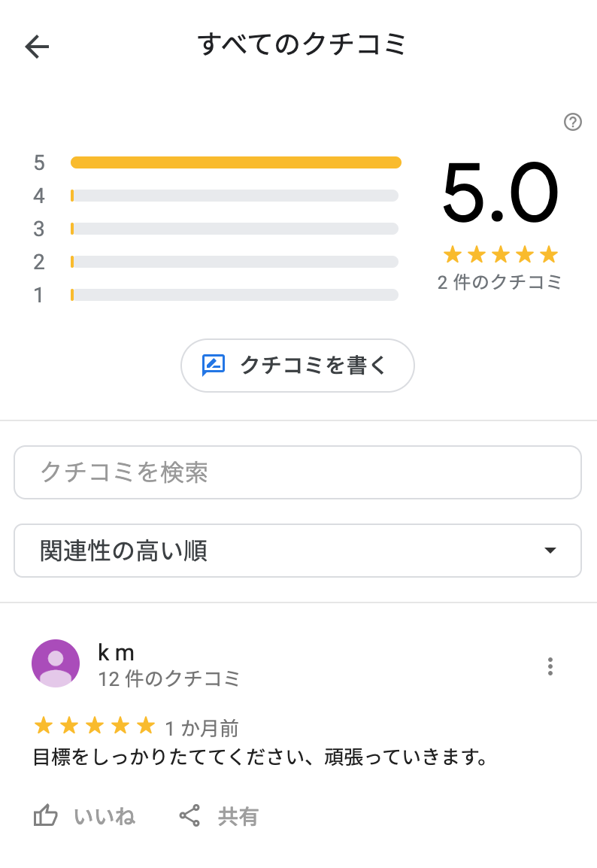The width and height of the screenshot is (597, 868).
Task: Click the pencil icon in クチコミを書く
Action: click(x=213, y=366)
